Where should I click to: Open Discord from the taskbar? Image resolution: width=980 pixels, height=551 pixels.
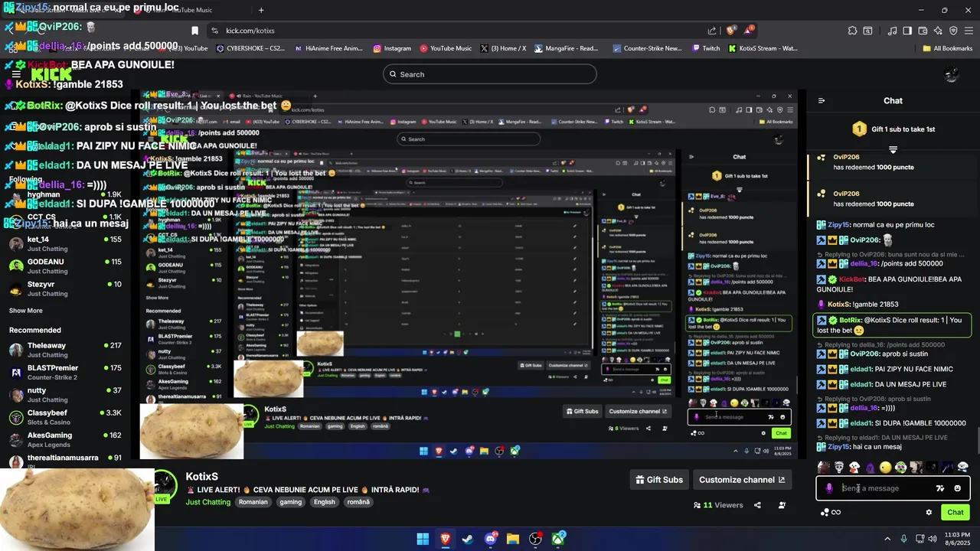click(x=491, y=539)
